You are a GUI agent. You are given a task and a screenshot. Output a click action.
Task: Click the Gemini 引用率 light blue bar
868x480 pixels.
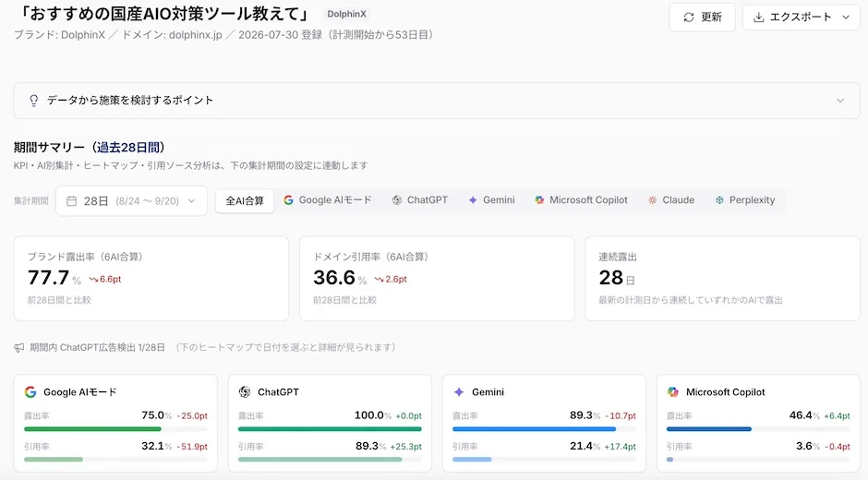click(472, 460)
